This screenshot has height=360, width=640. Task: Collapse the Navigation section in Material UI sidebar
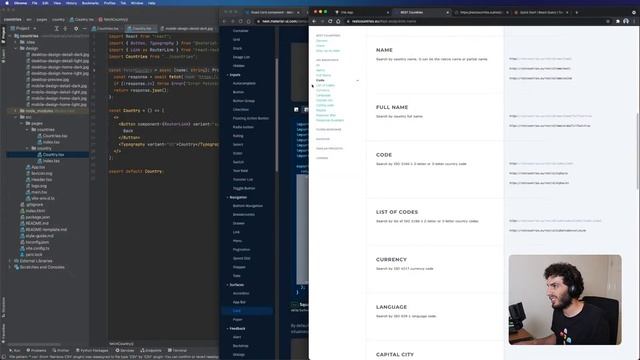pyautogui.click(x=237, y=197)
